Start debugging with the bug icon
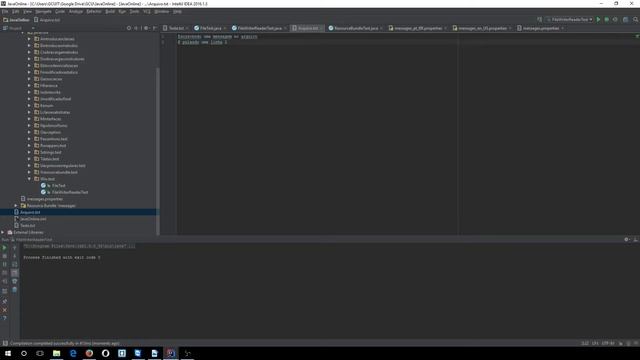This screenshot has width=640, height=360. tap(607, 20)
